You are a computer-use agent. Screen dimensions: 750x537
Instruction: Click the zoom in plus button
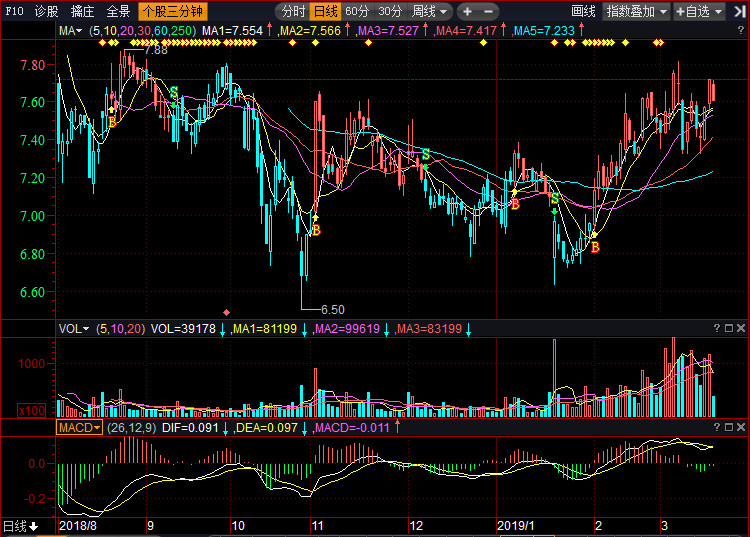(467, 11)
